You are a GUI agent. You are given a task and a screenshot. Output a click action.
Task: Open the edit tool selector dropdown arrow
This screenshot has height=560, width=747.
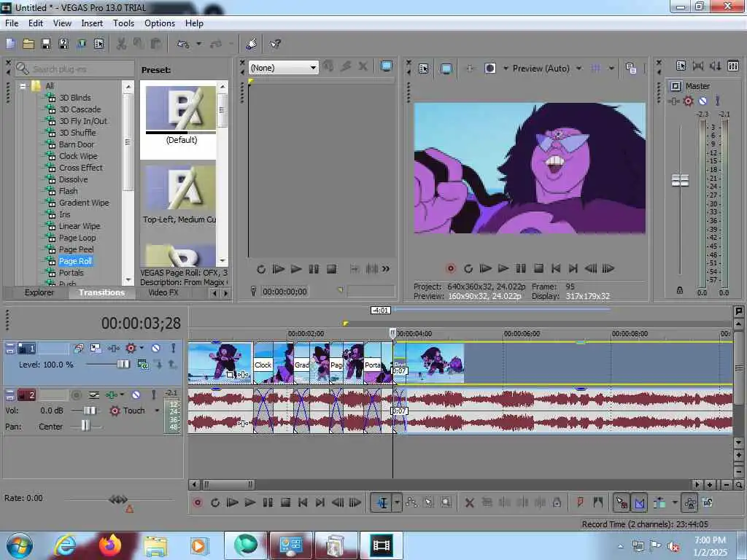[397, 502]
